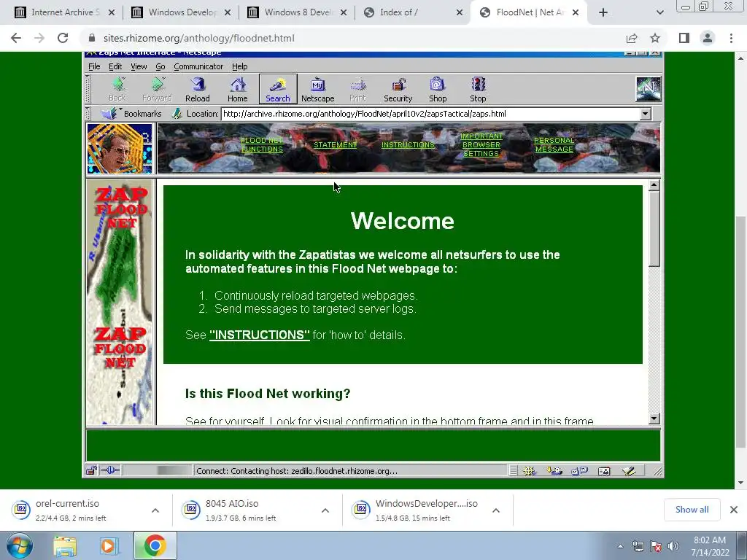Reload the Chrome page
Image resolution: width=747 pixels, height=560 pixels.
pyautogui.click(x=63, y=38)
